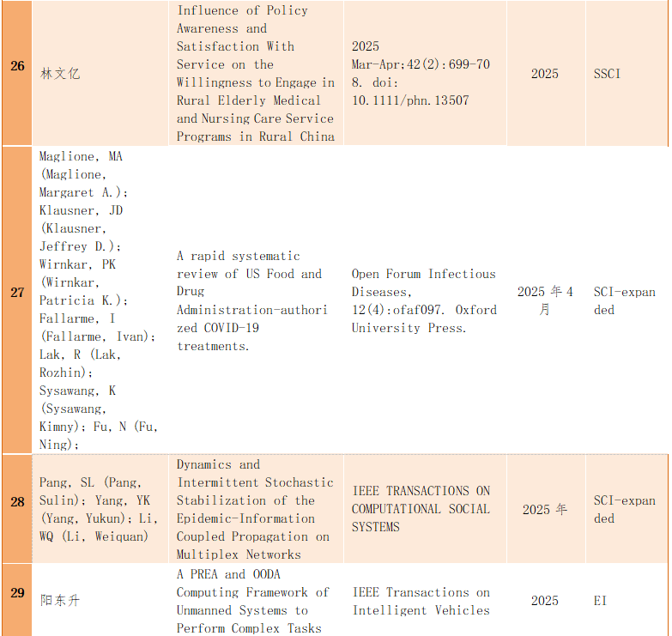Click the year 2025 cell in row 26
Image resolution: width=672 pixels, height=636 pixels.
pos(544,74)
